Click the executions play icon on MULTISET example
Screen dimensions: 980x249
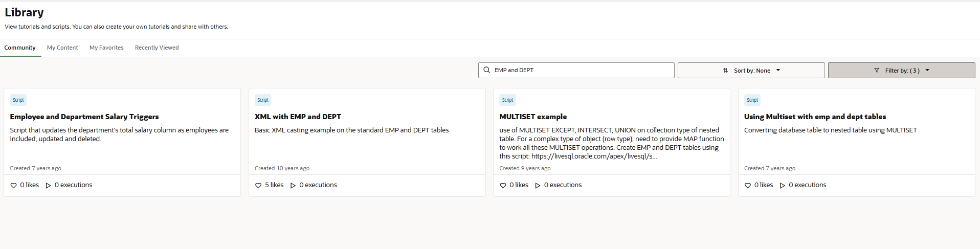(538, 186)
